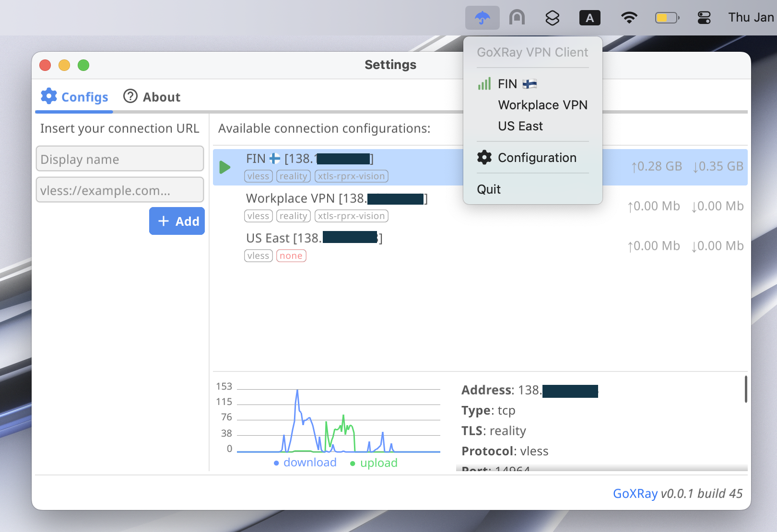Click the GoXRay VPN Client menu header
The height and width of the screenshot is (532, 777).
(x=532, y=52)
